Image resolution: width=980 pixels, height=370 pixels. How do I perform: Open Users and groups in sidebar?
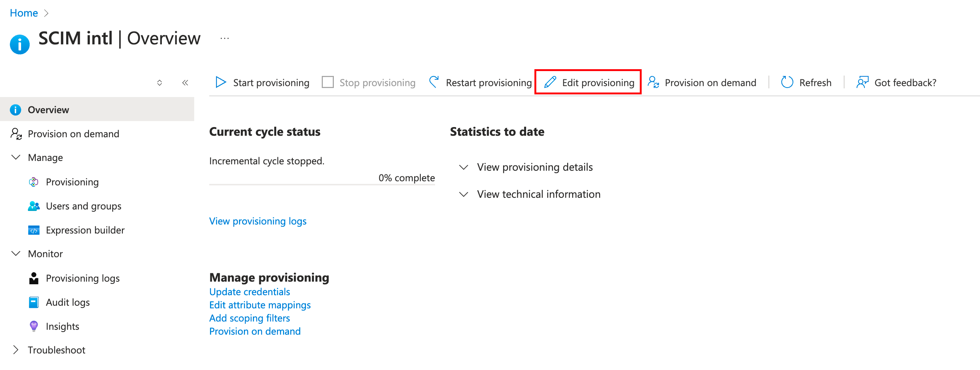pos(83,206)
